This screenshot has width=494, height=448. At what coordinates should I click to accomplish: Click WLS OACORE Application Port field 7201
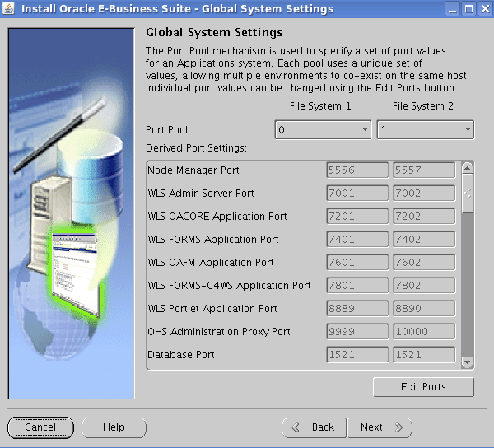click(357, 216)
